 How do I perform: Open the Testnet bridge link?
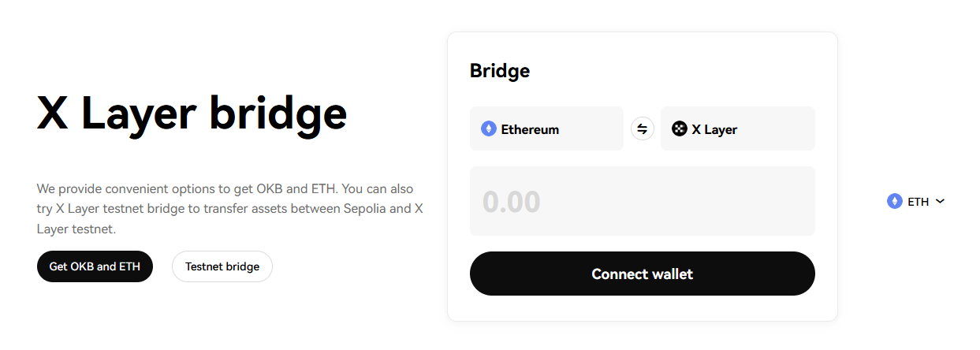tap(222, 266)
